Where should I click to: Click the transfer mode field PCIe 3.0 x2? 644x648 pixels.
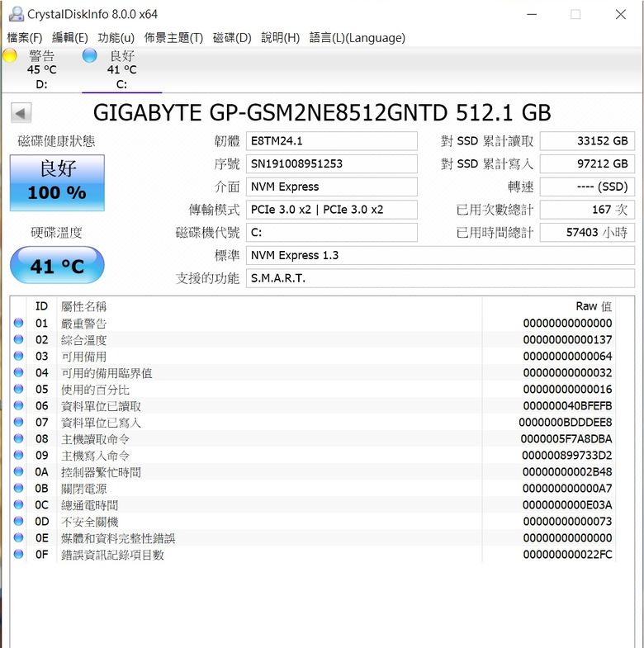click(332, 210)
